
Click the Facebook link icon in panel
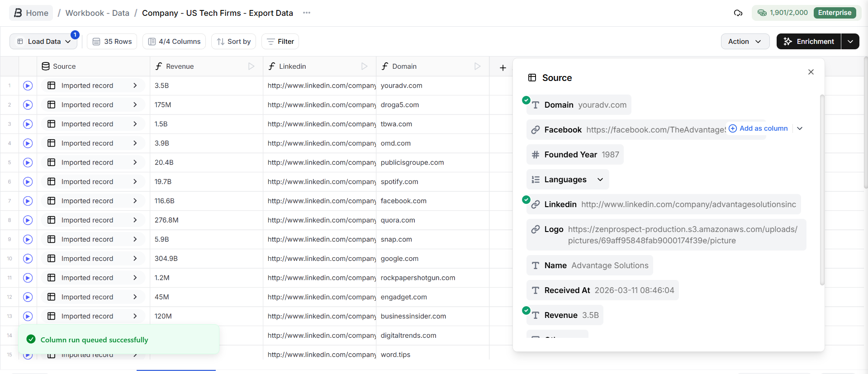point(536,130)
